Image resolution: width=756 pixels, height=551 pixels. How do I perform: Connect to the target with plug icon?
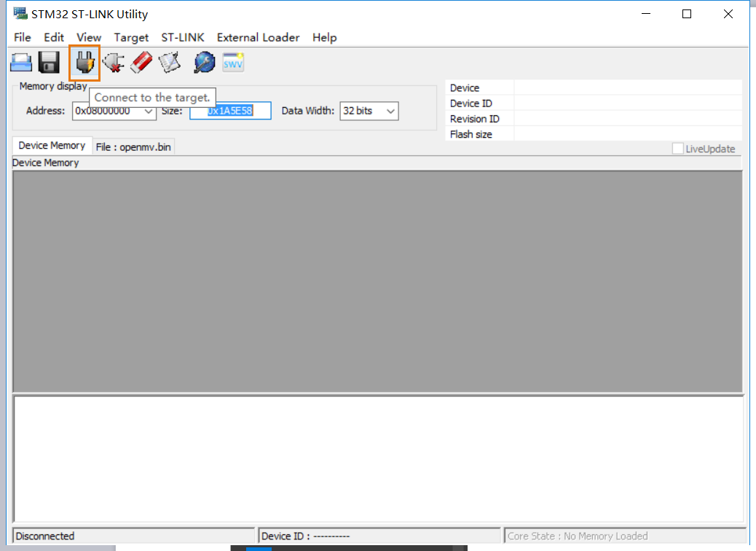pyautogui.click(x=85, y=63)
